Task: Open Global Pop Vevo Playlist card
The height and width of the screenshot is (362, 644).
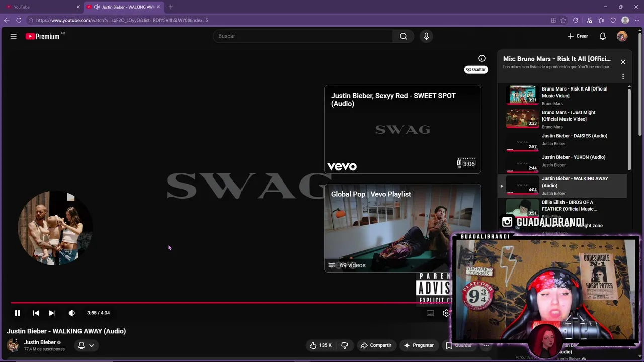Action: click(403, 228)
